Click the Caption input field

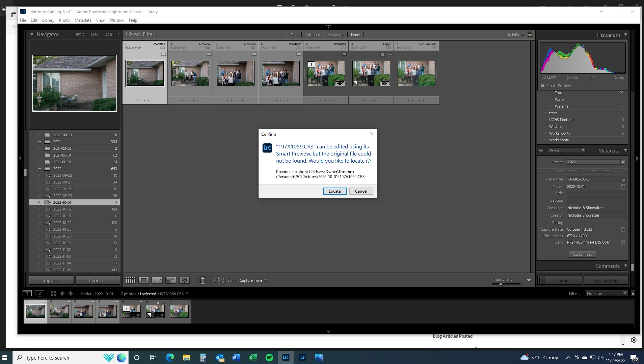click(596, 201)
